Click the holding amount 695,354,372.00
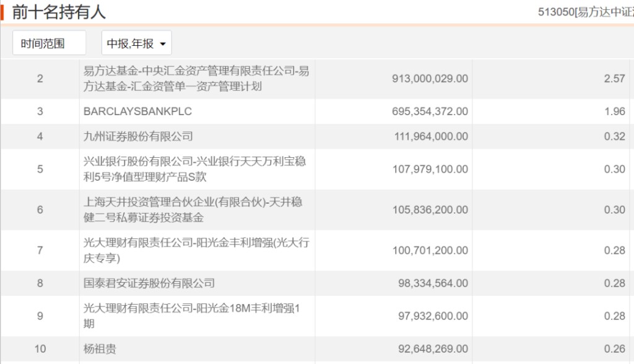 (430, 111)
